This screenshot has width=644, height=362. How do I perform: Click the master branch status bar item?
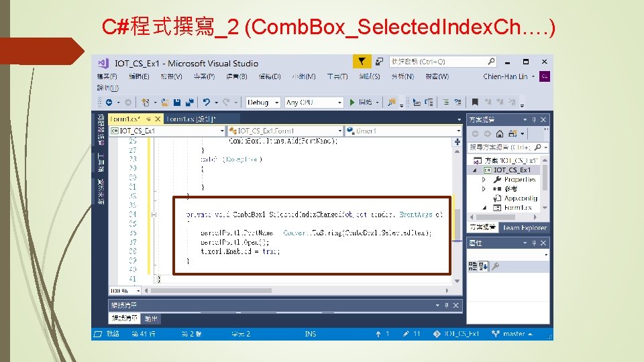pyautogui.click(x=513, y=334)
